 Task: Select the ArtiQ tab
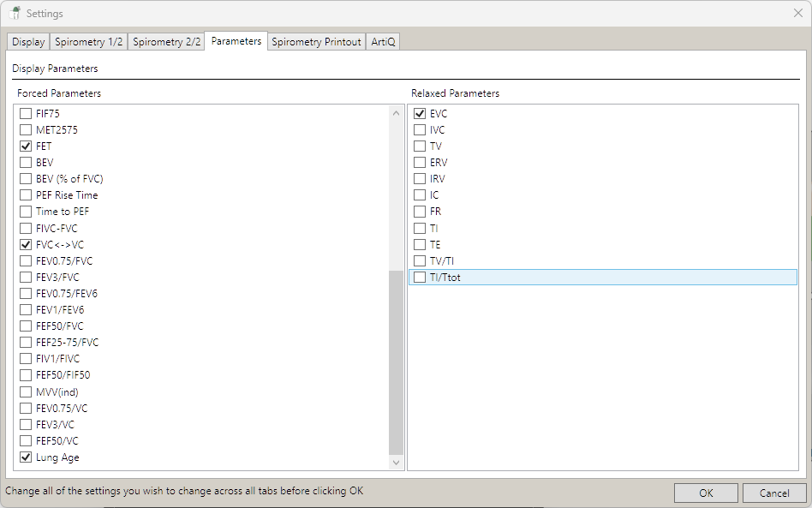(383, 42)
